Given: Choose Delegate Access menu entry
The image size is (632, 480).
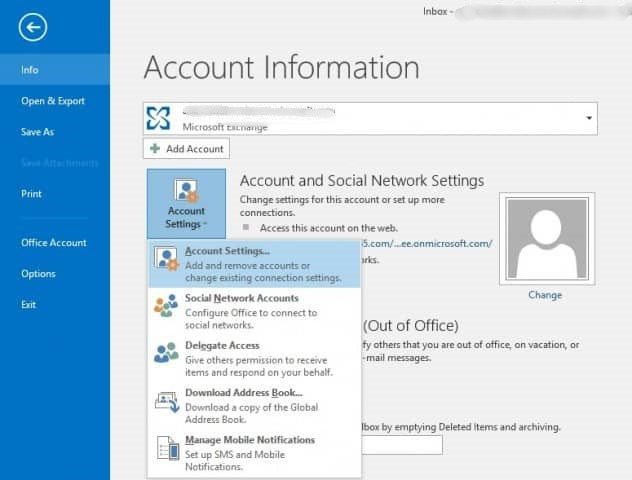Looking at the screenshot, I should tap(254, 359).
